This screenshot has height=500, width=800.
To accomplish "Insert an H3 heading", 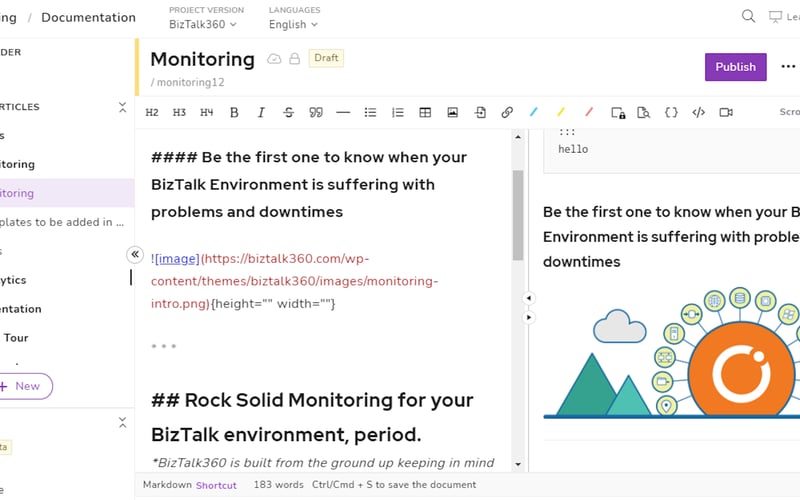I will coord(179,112).
